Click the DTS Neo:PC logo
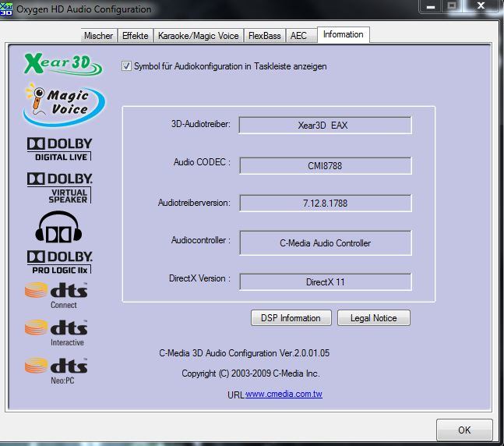504x446 pixels. coord(56,371)
